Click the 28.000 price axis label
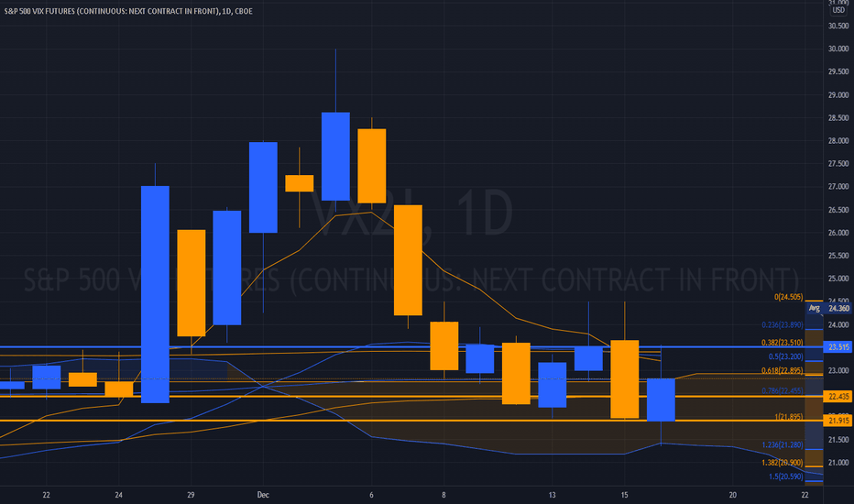The height and width of the screenshot is (504, 854). (838, 140)
